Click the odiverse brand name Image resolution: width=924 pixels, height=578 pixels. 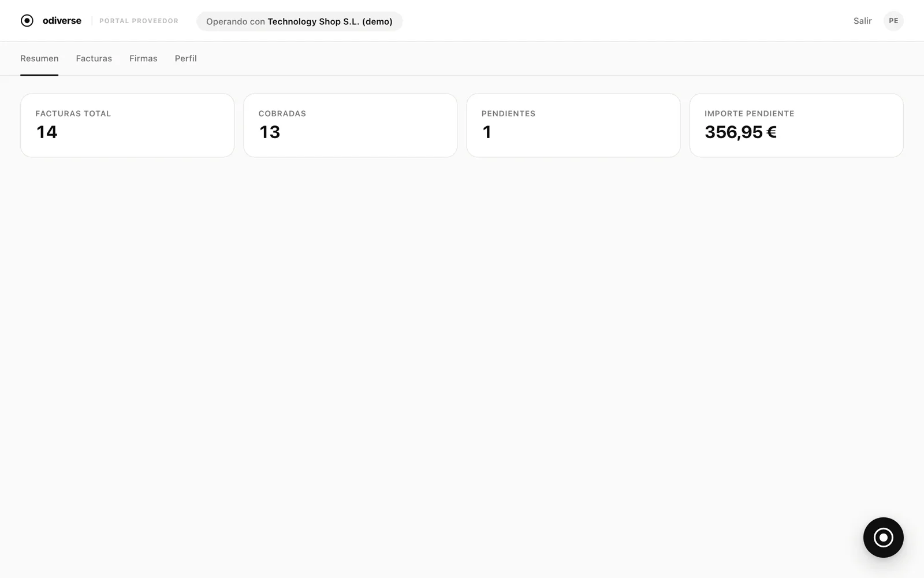tap(62, 21)
